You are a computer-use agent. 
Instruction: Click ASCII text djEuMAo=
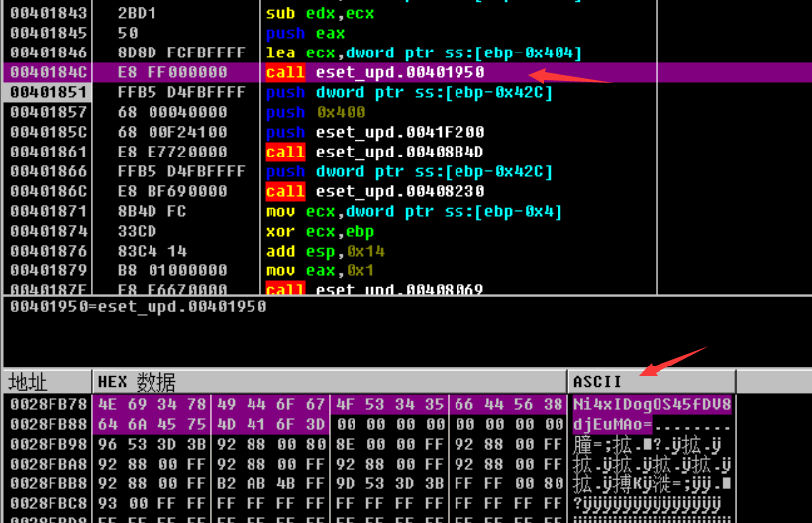click(x=612, y=425)
